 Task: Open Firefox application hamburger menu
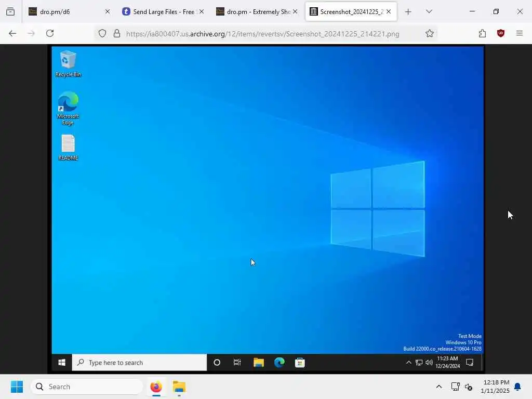tap(520, 33)
